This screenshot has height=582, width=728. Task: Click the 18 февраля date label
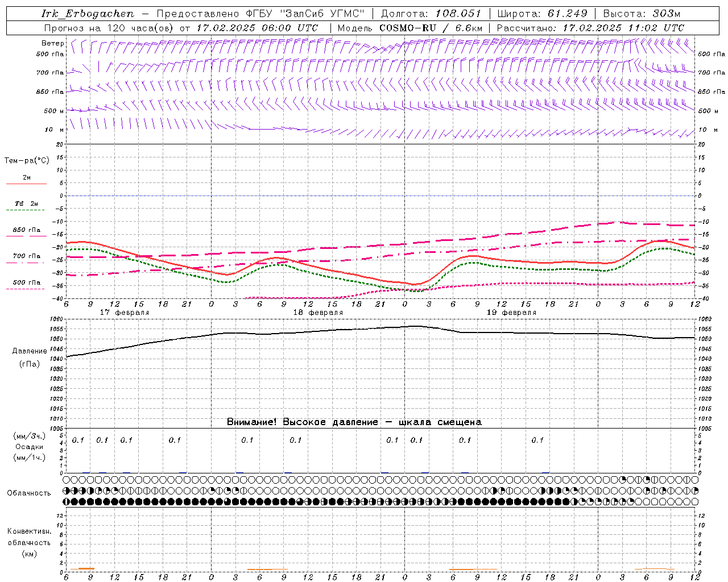pos(318,313)
